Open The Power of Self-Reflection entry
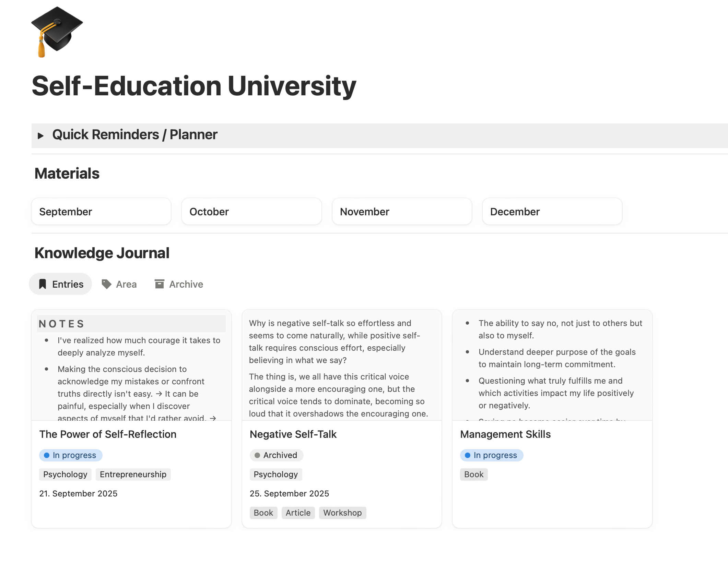 [x=108, y=434]
